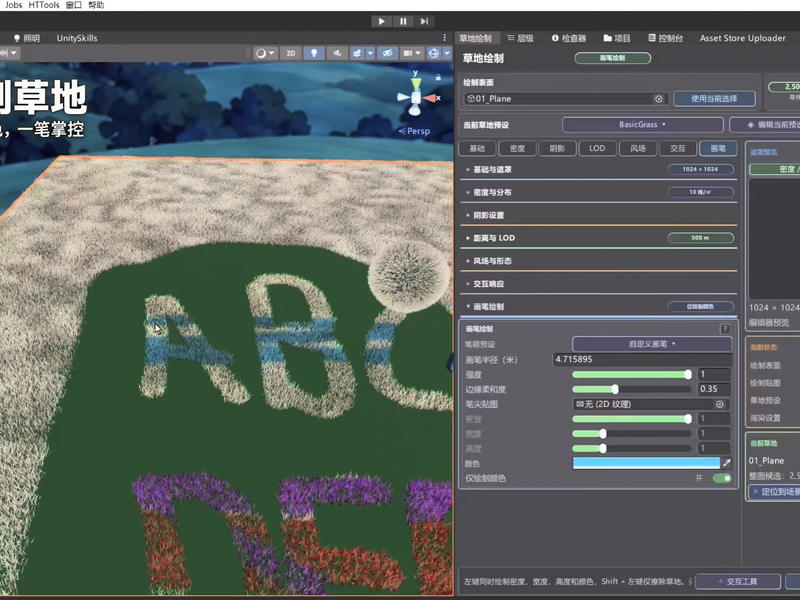Toggle hidden objects visibility eye icon
This screenshot has height=600, width=800.
click(x=388, y=53)
